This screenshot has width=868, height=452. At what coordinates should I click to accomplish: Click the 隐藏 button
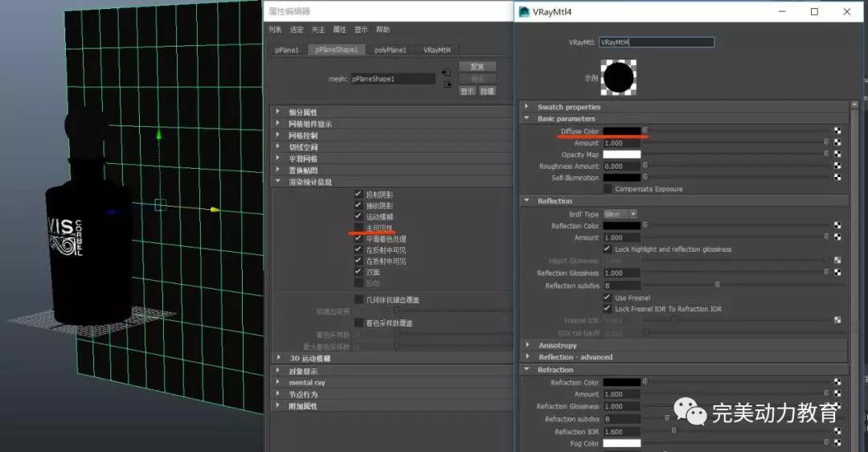[487, 92]
